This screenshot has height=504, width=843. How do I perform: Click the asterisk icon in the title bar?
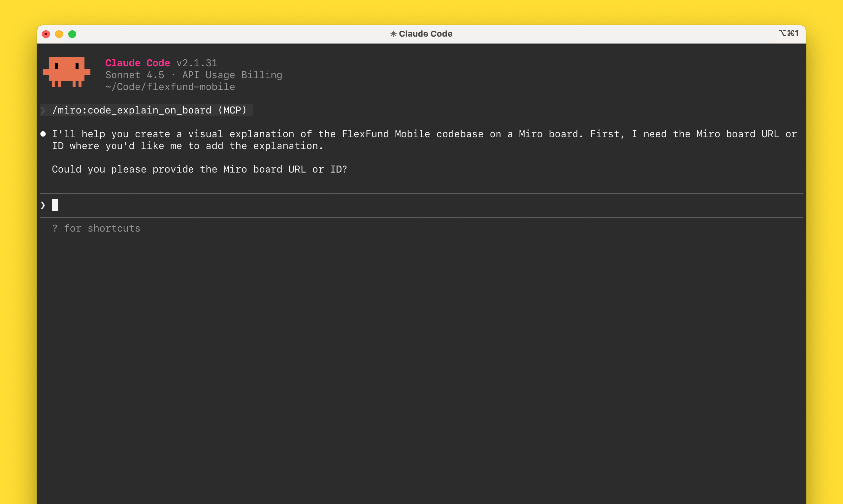[393, 33]
